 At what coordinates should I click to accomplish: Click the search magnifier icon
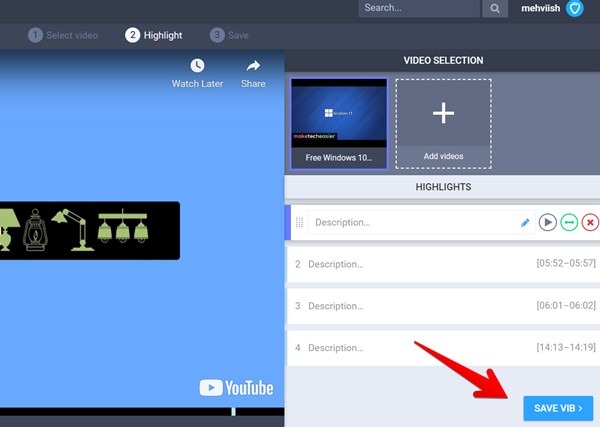495,8
